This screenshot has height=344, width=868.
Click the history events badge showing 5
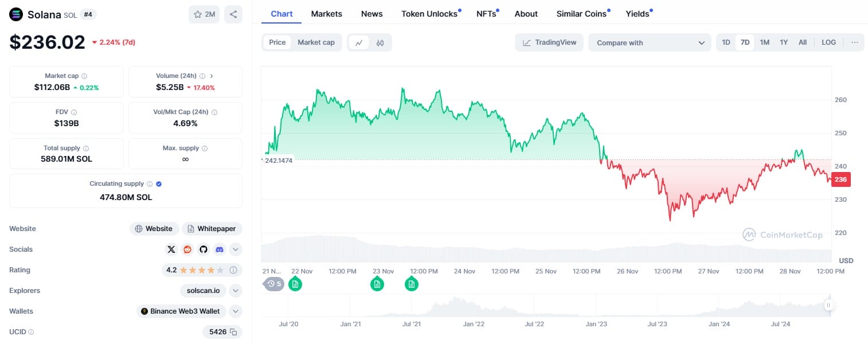273,284
